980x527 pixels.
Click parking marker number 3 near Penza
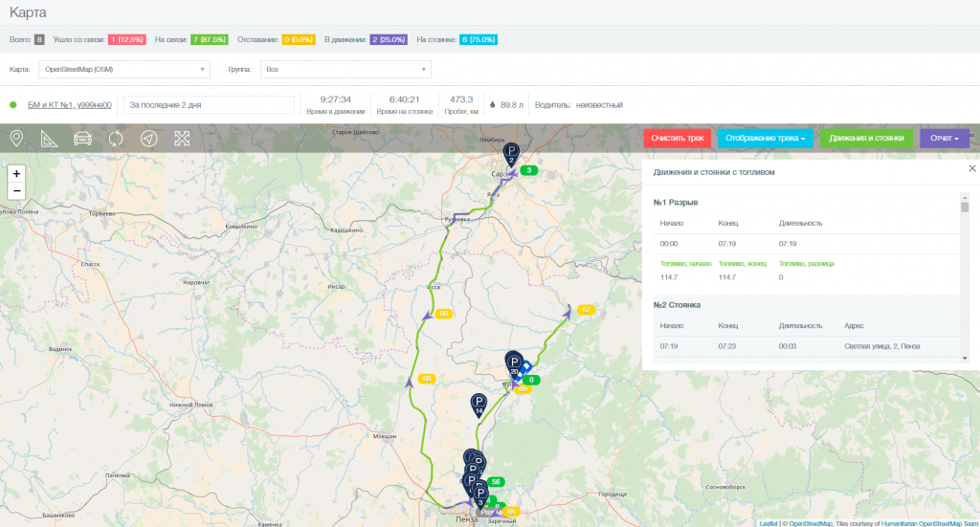[x=480, y=495]
